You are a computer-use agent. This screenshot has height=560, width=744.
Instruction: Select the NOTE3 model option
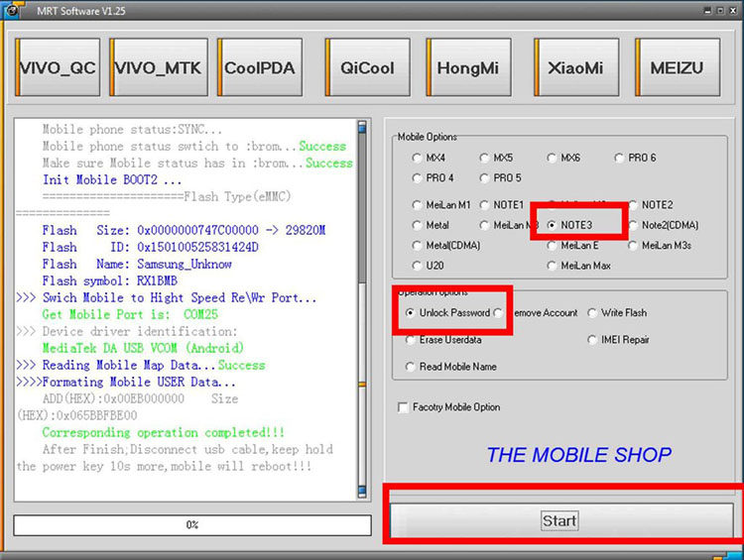(x=569, y=225)
